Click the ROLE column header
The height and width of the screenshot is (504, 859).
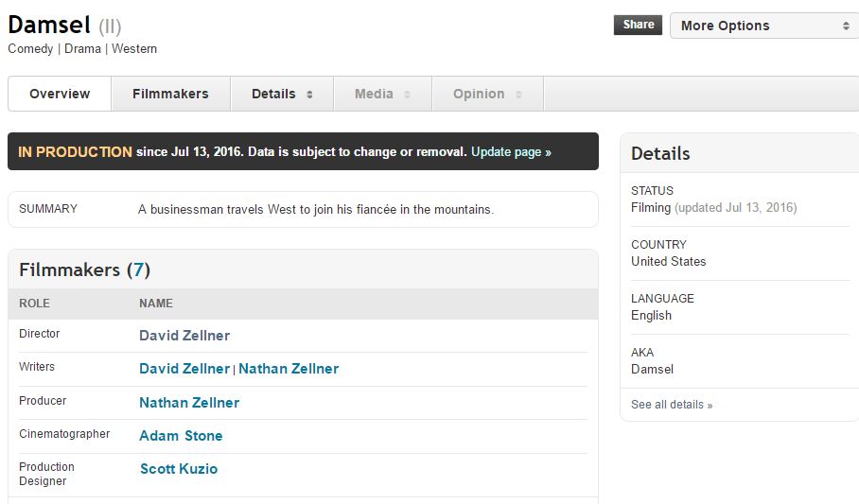click(x=34, y=304)
